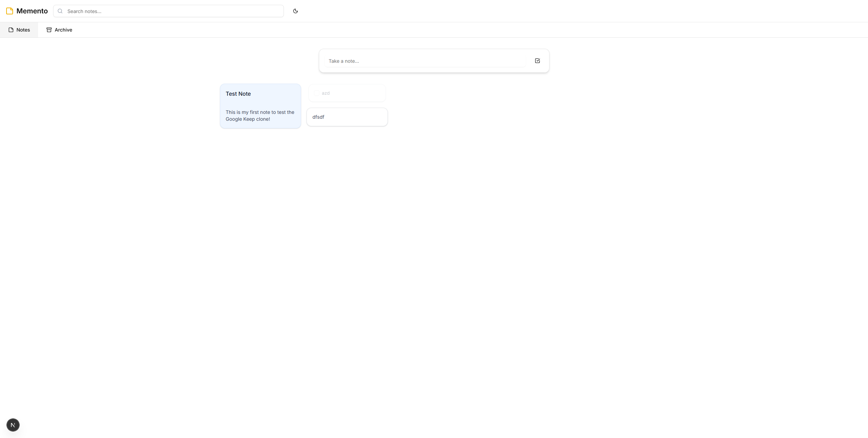Click the yellow Memento logo icon
The width and height of the screenshot is (868, 438).
click(10, 11)
